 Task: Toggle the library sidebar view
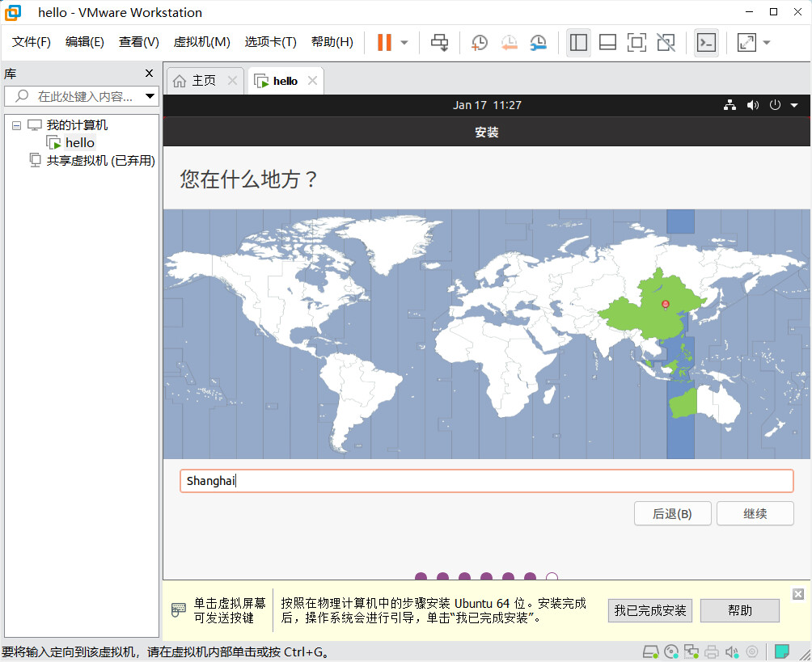[578, 43]
